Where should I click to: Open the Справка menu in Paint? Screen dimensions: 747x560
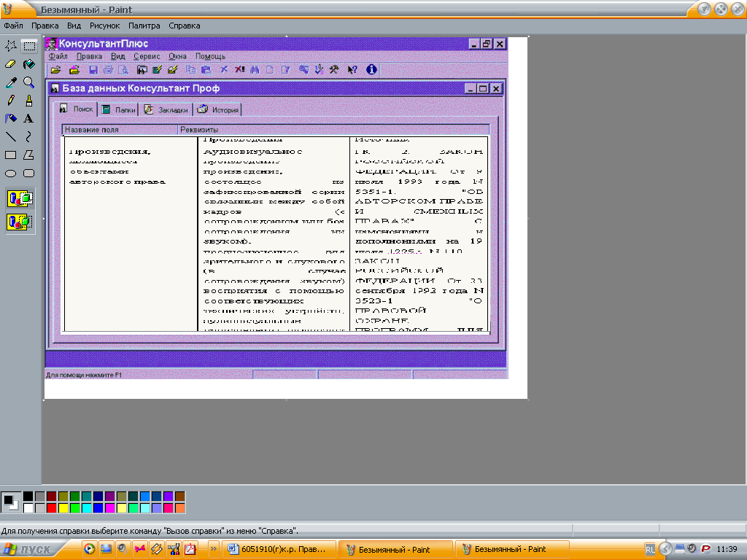[x=185, y=26]
